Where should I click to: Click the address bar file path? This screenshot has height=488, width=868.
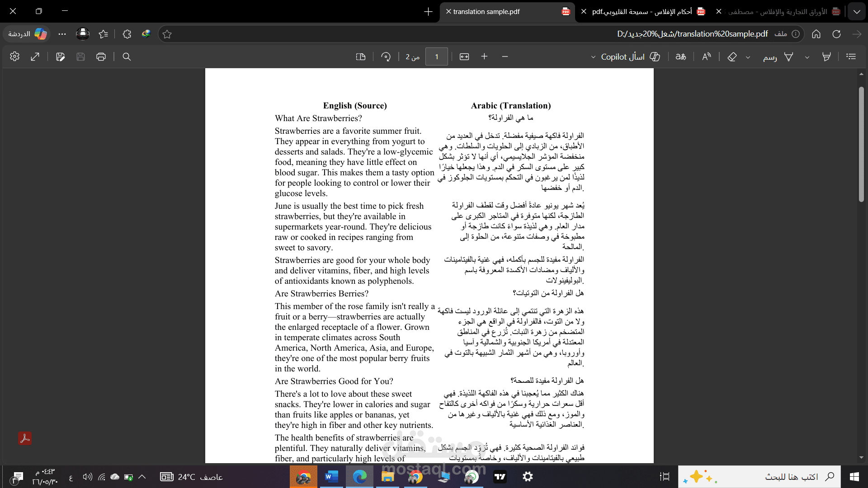692,34
